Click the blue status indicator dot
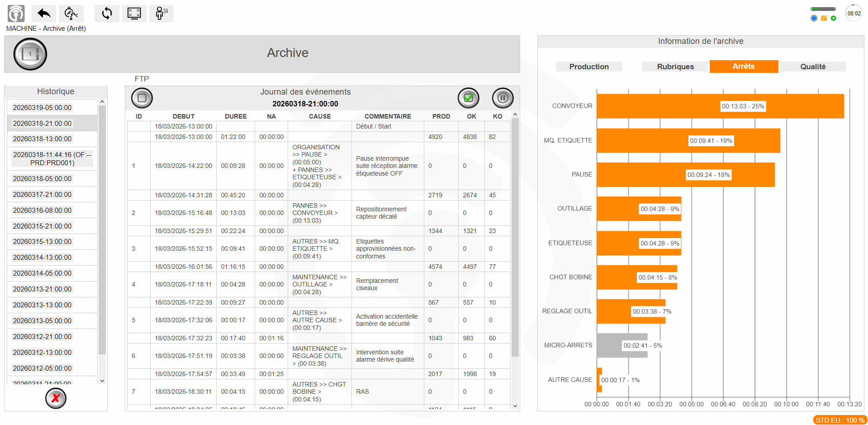The height and width of the screenshot is (425, 868). point(814,19)
